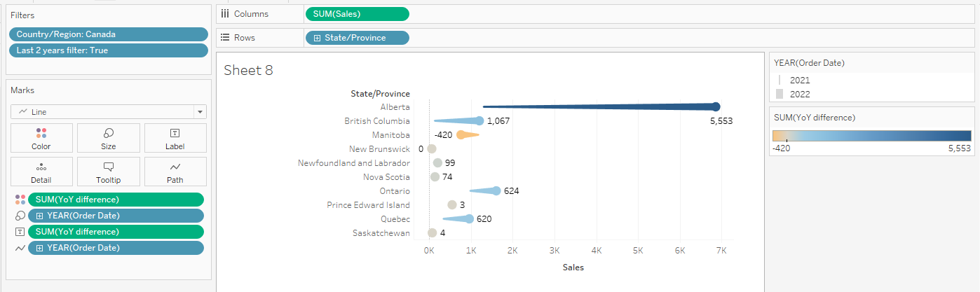Highlight 2021 in the year legend
Viewport: 980px width, 292px height.
pyautogui.click(x=800, y=81)
